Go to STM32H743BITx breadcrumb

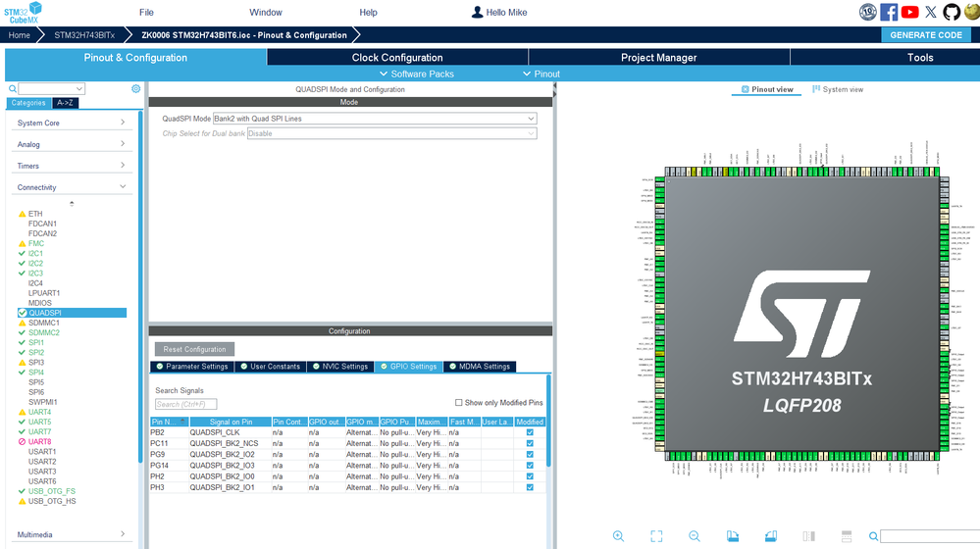click(x=84, y=35)
